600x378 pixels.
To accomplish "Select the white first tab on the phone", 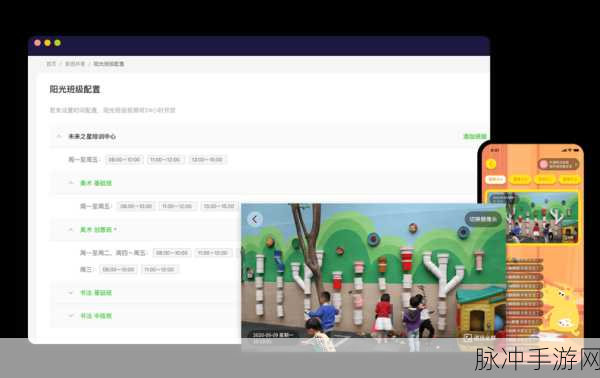I will tap(496, 179).
